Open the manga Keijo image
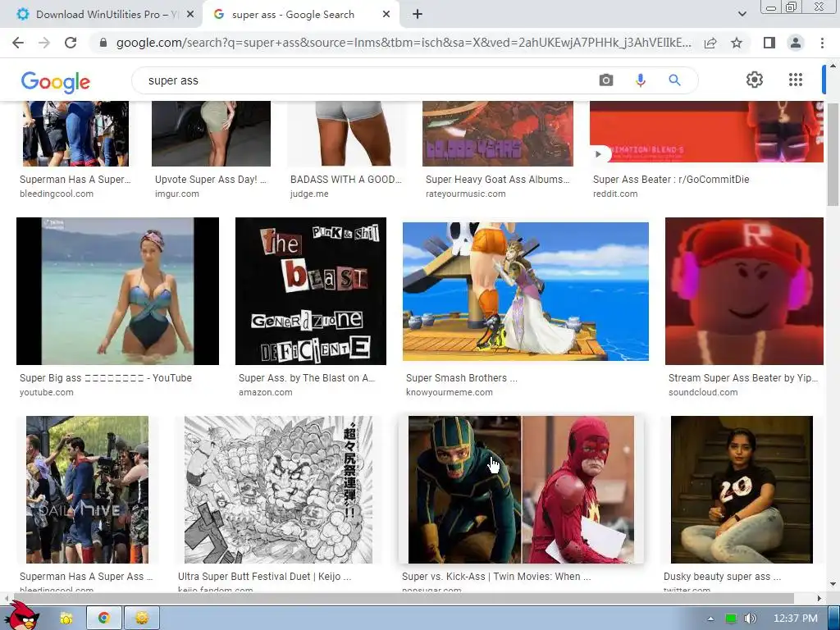 [x=278, y=490]
